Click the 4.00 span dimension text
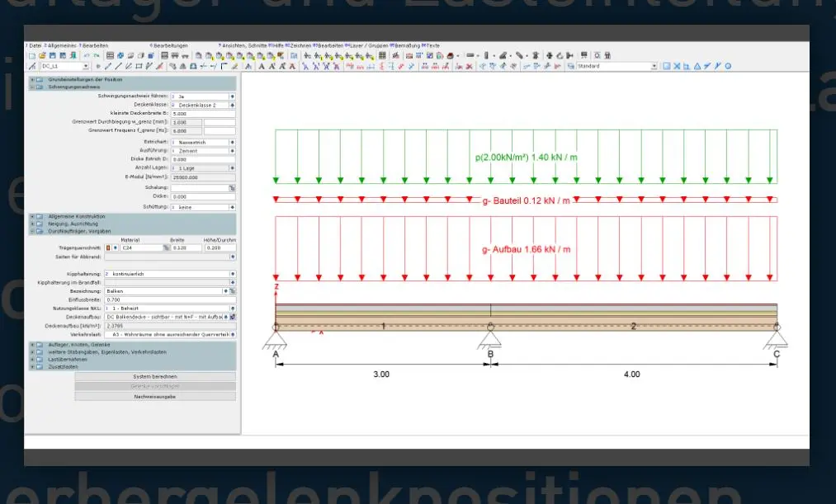This screenshot has width=836, height=504. point(632,374)
